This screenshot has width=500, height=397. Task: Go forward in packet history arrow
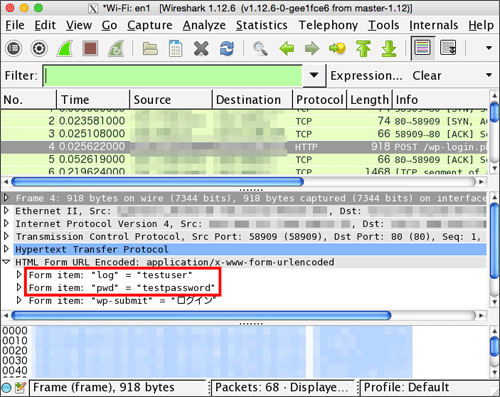click(312, 49)
